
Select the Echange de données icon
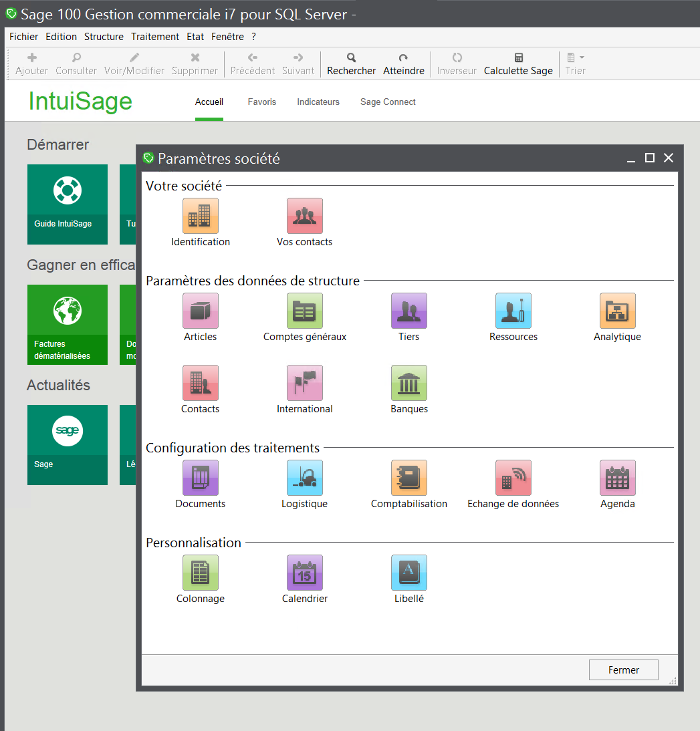pyautogui.click(x=513, y=478)
